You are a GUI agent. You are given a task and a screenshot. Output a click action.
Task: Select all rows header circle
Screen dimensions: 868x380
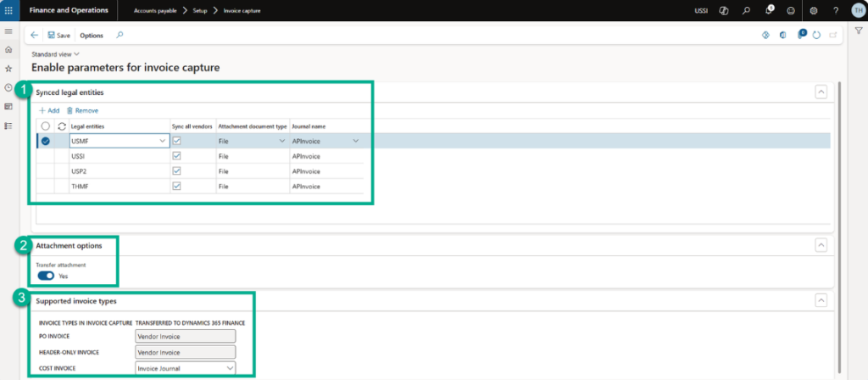tap(46, 126)
